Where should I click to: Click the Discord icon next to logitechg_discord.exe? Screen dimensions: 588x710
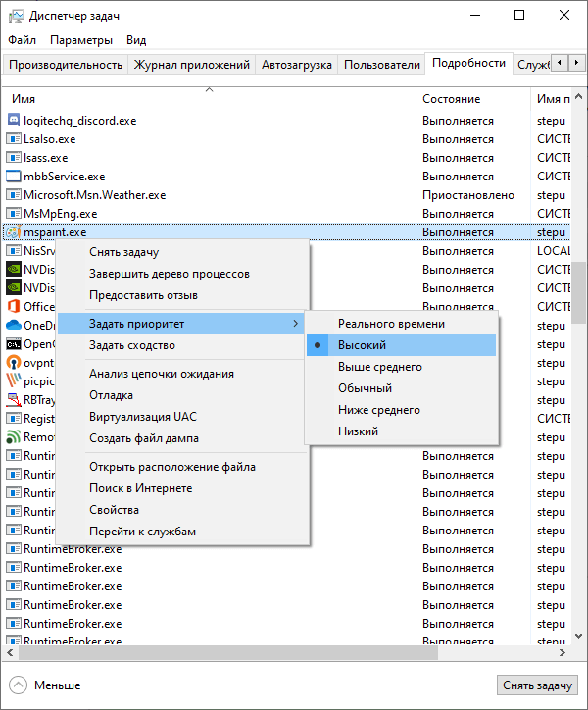14,120
